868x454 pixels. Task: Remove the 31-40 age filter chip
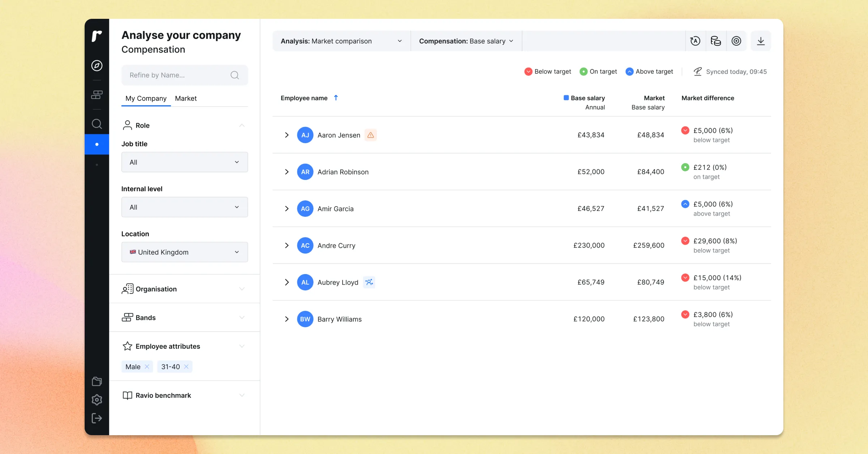tap(186, 367)
